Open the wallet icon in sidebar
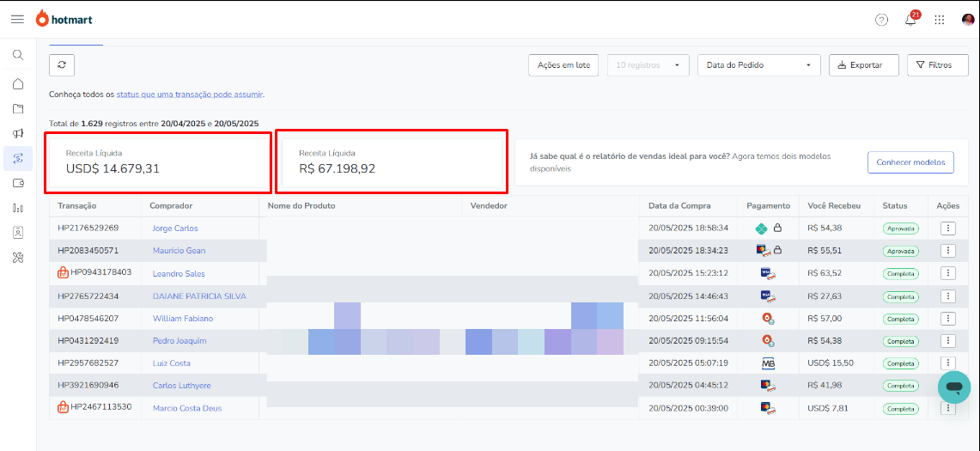 tap(18, 183)
